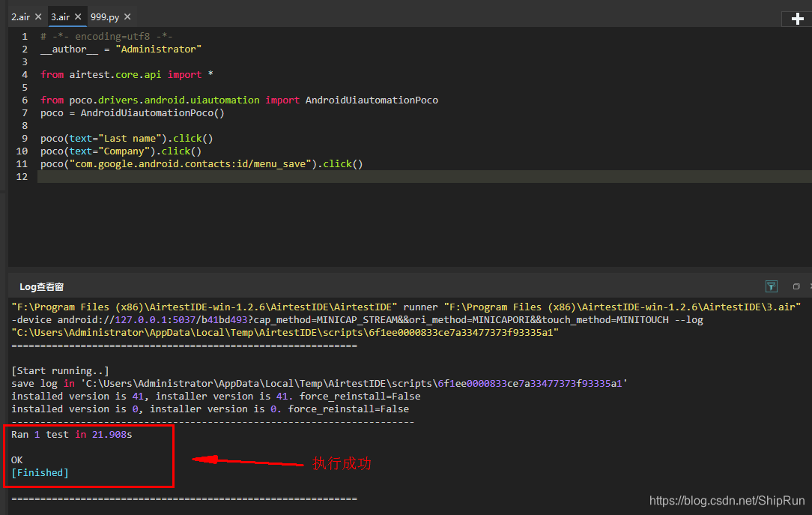Click the Last name click code line
Screen dimensions: 812x515
point(127,139)
